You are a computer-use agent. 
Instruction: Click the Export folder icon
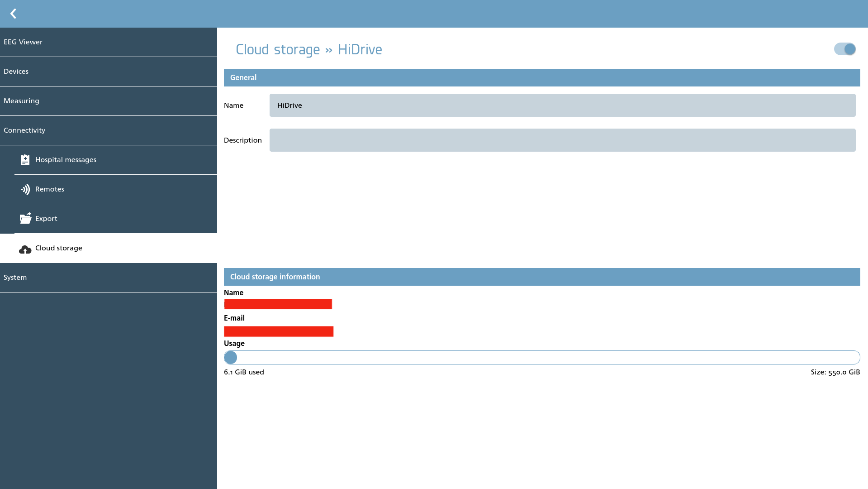pyautogui.click(x=25, y=218)
